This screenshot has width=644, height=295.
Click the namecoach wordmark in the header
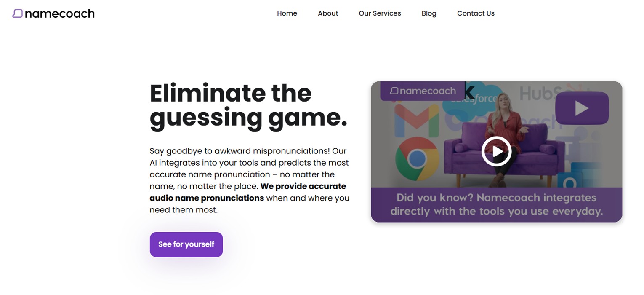[x=60, y=14]
